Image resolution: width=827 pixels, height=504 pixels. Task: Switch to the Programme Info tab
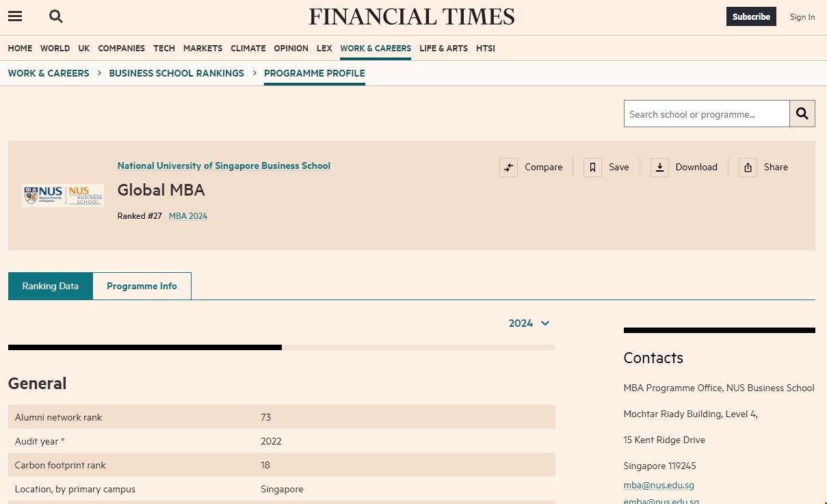(x=142, y=287)
